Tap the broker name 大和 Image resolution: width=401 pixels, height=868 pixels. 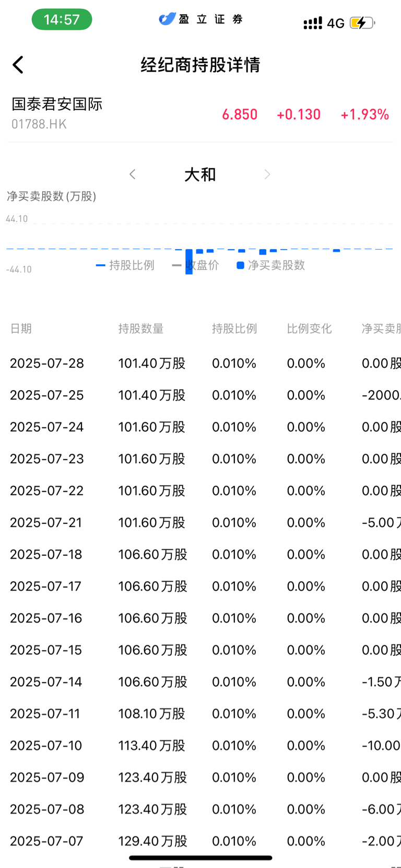(x=200, y=174)
